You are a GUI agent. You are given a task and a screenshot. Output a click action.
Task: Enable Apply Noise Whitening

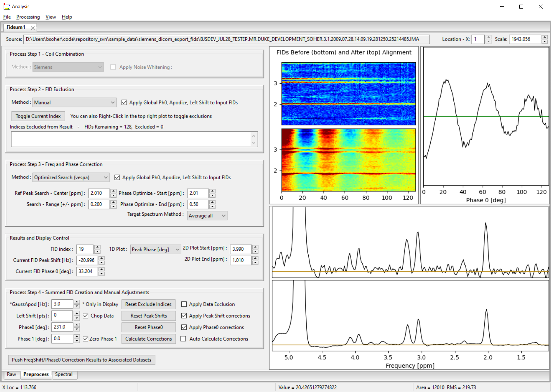click(113, 67)
